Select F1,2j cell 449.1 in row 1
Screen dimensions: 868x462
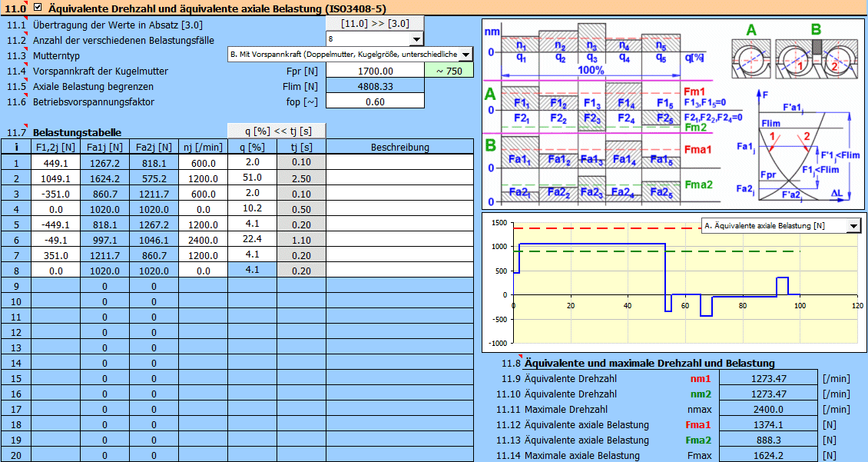[56, 164]
